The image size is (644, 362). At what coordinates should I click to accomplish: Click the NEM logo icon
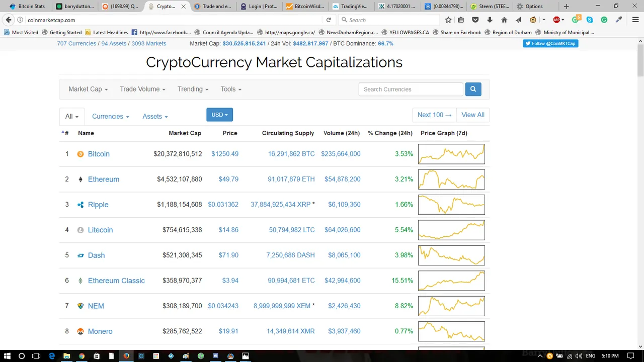80,306
